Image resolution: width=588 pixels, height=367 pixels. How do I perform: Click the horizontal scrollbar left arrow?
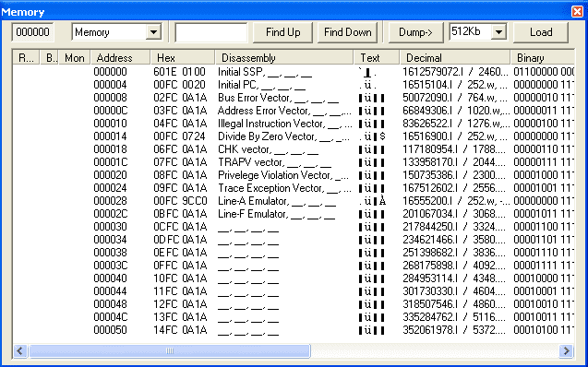[20, 351]
